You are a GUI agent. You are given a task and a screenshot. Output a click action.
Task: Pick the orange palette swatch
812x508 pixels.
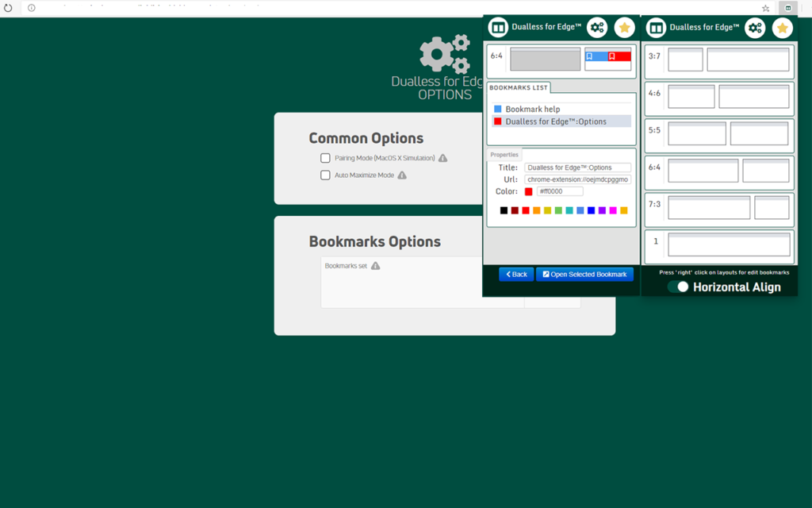click(537, 210)
